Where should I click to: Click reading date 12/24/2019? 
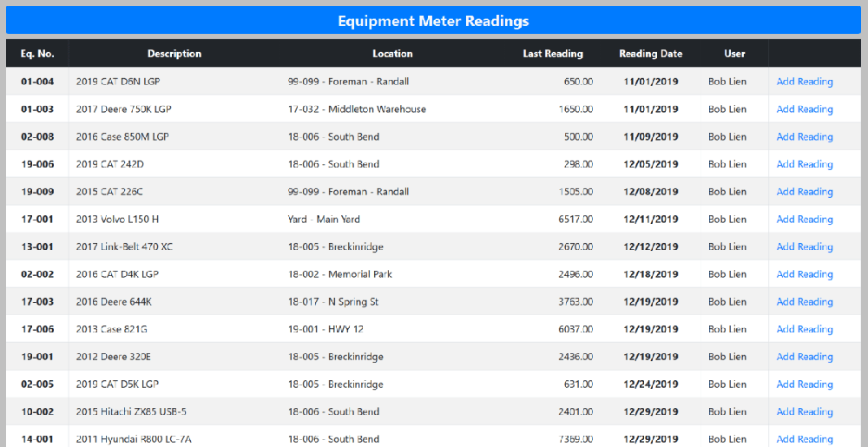pos(651,384)
